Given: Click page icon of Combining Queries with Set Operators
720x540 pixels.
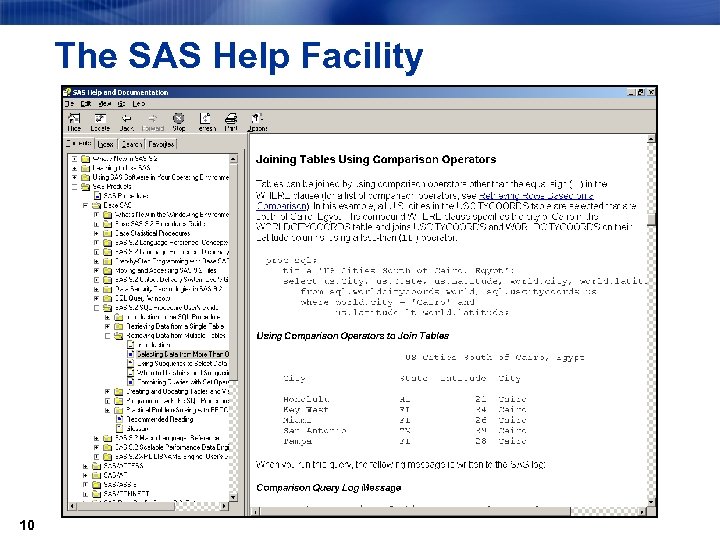Looking at the screenshot, I should 131,382.
